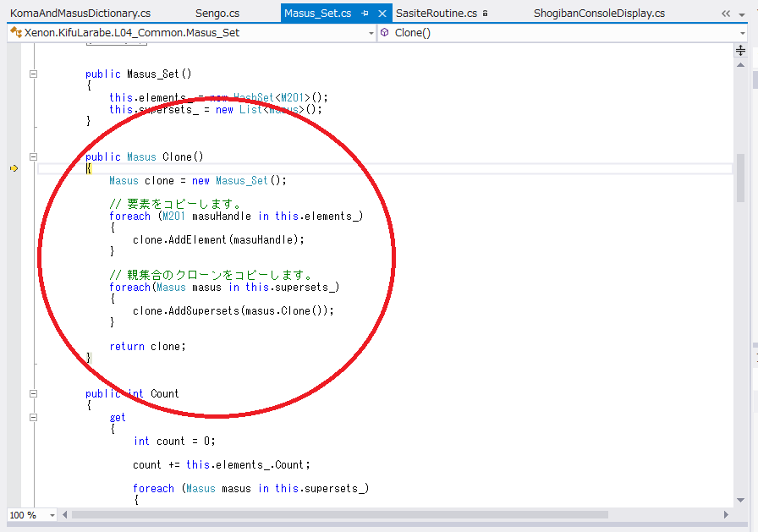Click the vertical scrollbar up arrow
The image size is (758, 532).
tap(740, 65)
